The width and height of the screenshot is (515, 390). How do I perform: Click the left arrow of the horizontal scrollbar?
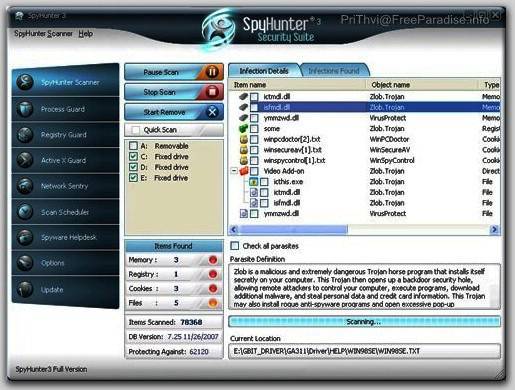(x=234, y=229)
